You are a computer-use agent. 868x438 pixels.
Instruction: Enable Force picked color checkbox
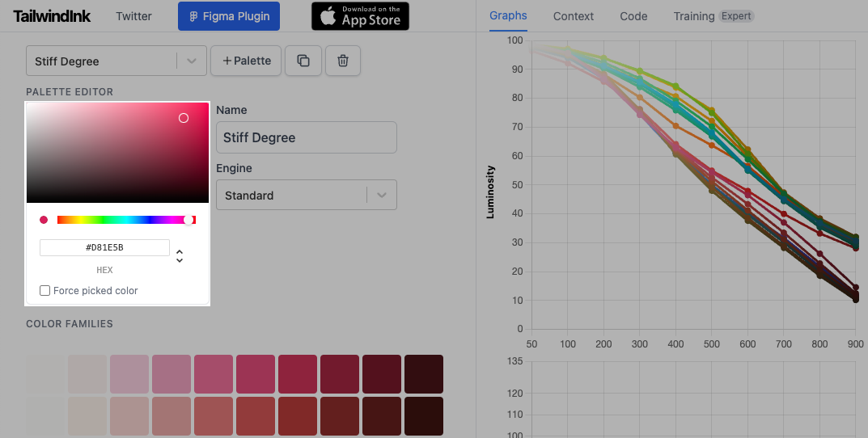(45, 290)
